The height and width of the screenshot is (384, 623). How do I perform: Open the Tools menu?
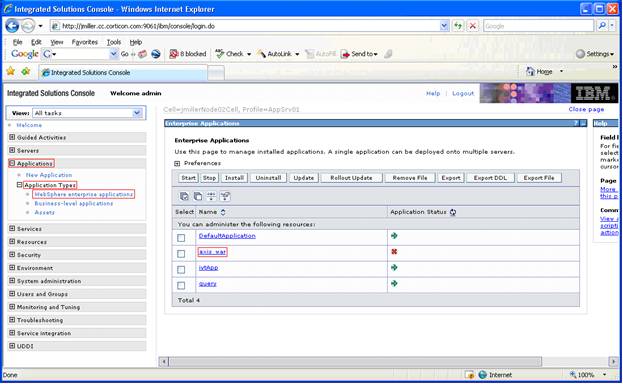pos(114,42)
